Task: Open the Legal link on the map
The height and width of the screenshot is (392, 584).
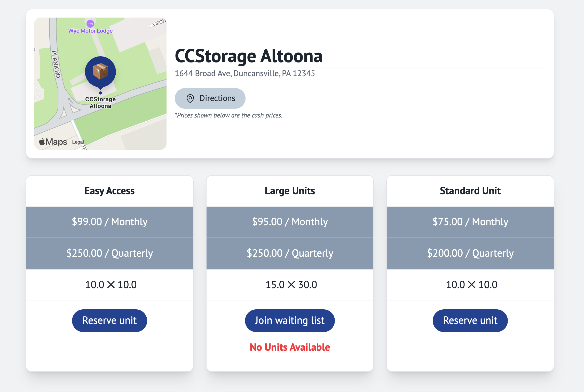Action: (x=78, y=142)
